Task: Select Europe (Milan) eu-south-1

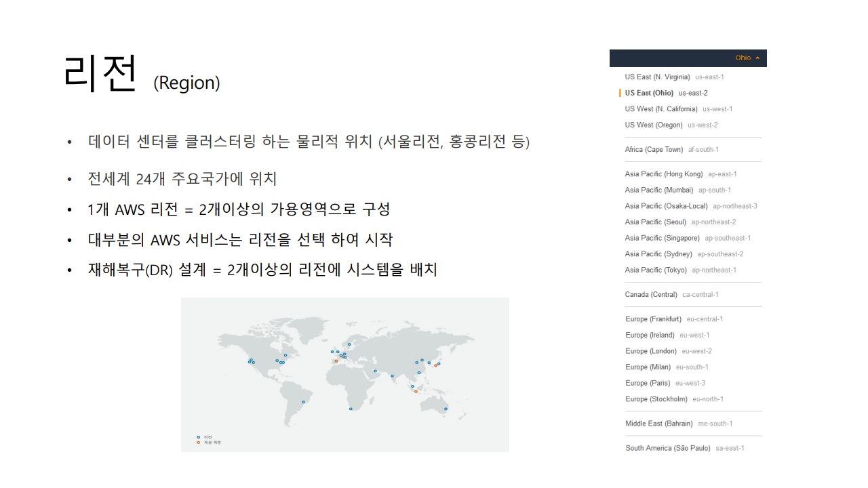Action: [667, 367]
